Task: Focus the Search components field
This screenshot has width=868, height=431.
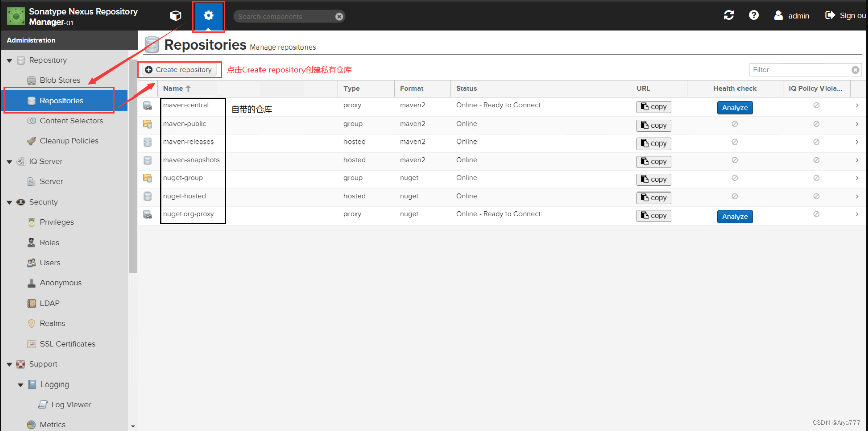Action: pyautogui.click(x=283, y=16)
